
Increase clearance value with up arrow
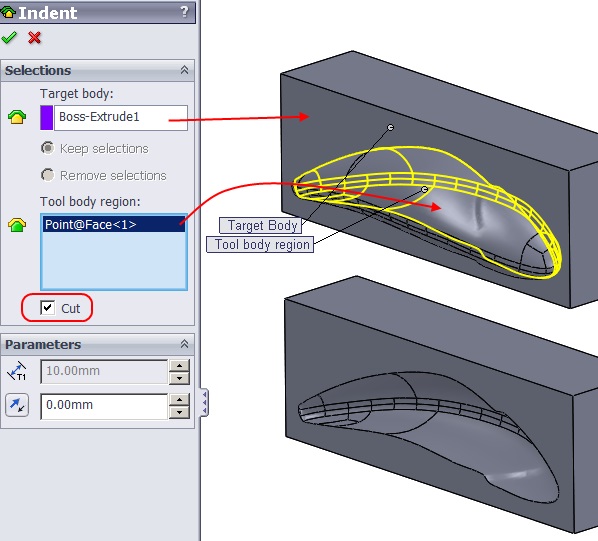(x=179, y=400)
